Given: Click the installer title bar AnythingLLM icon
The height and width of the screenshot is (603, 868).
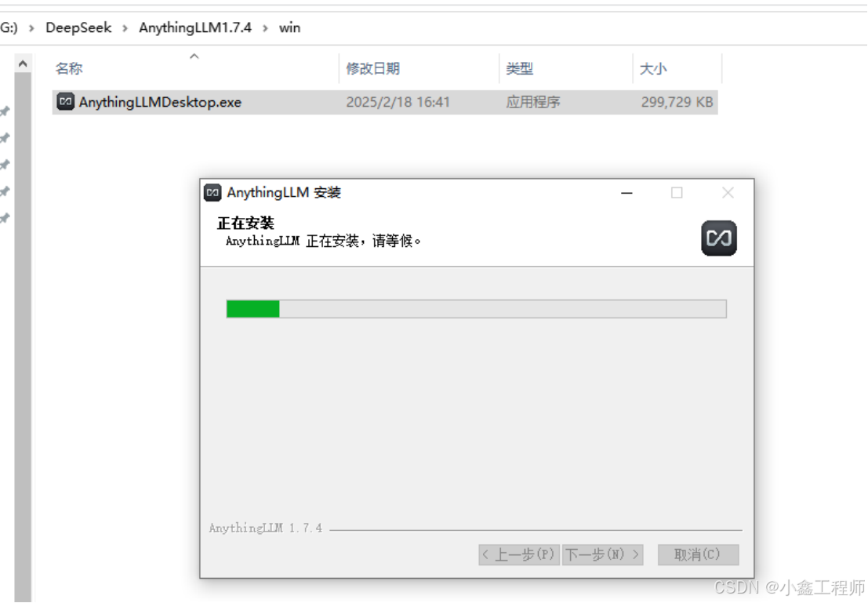Looking at the screenshot, I should 212,193.
